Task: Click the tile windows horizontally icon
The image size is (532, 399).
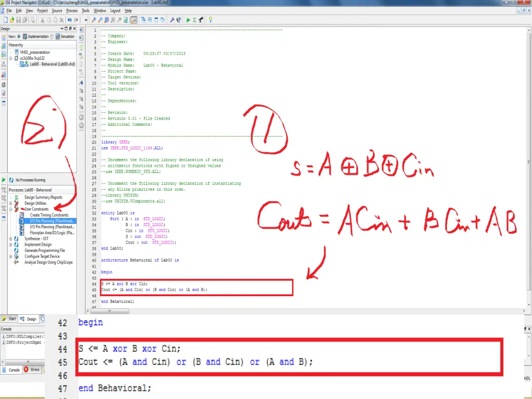Action: tap(150, 20)
